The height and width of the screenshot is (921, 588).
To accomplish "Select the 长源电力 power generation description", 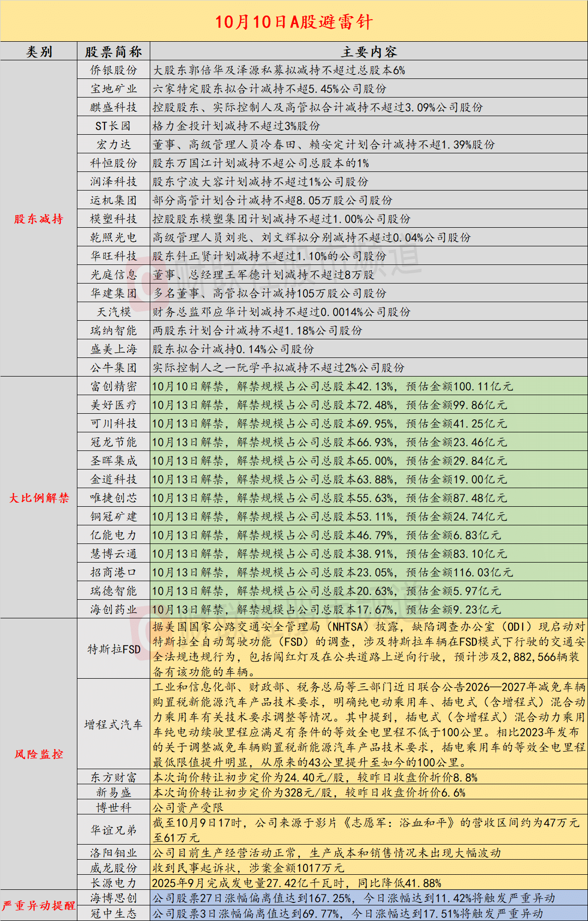I will click(x=297, y=883).
